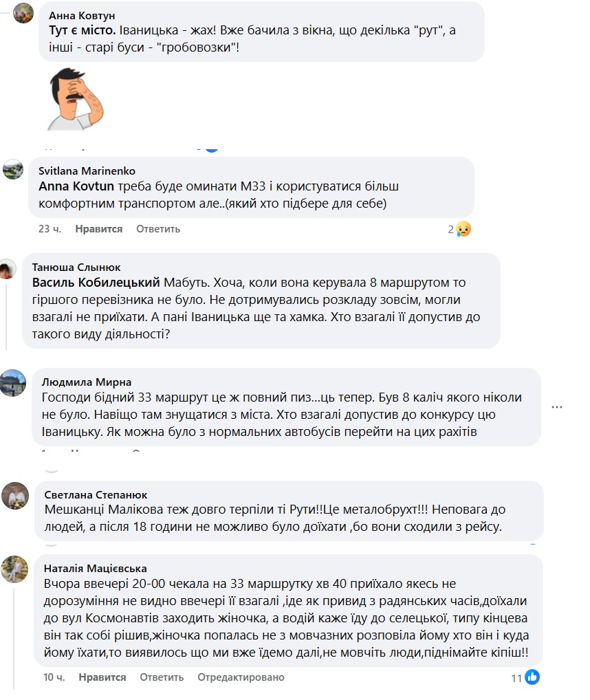
Task: Like Наталія Мацієвська's comment with Нравится
Action: (x=102, y=677)
